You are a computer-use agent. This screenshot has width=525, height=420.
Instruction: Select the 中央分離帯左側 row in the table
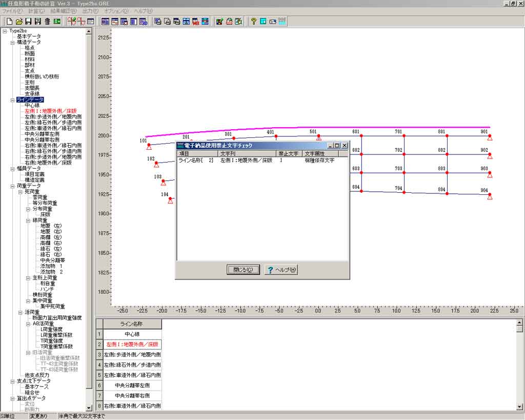(x=132, y=385)
